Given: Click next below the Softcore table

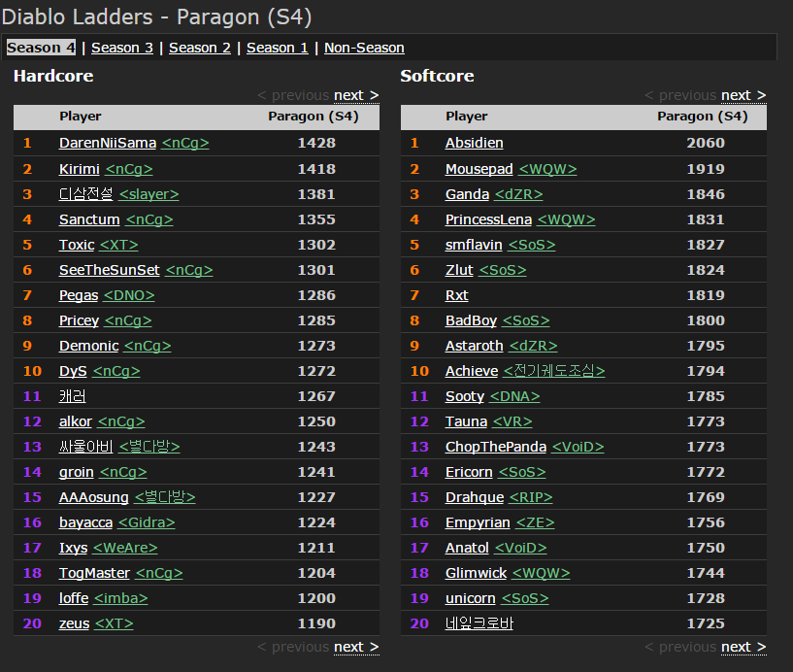Looking at the screenshot, I should 743,647.
